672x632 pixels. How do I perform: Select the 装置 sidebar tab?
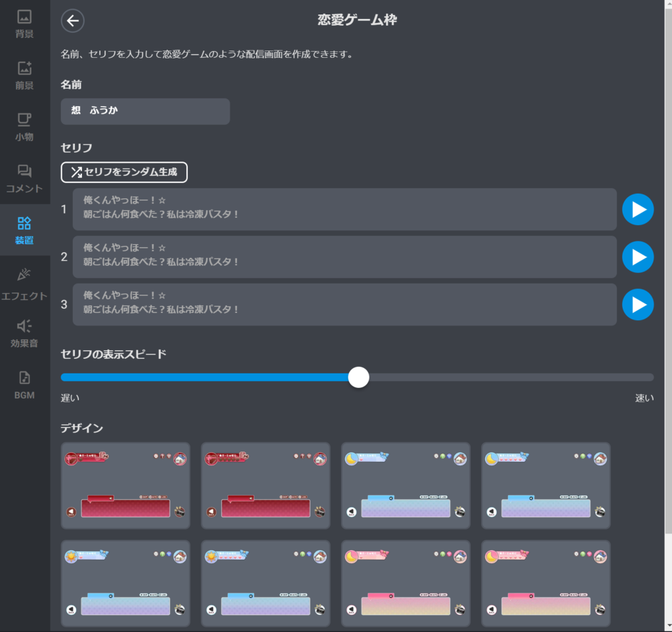click(24, 230)
